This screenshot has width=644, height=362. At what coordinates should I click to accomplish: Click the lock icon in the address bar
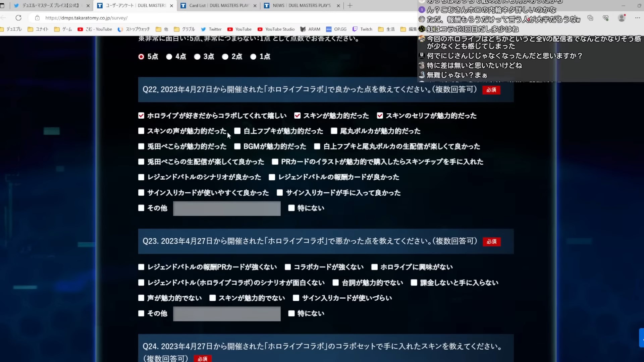37,18
